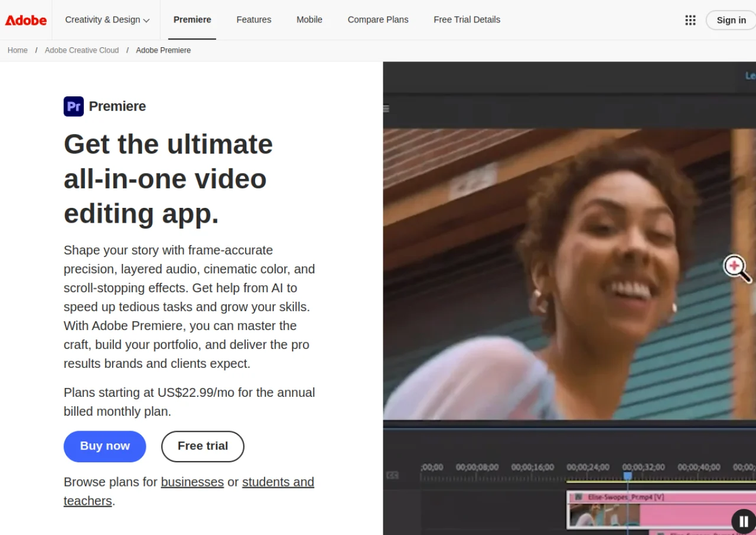Viewport: 756px width, 535px height.
Task: Go to the Mobile nav item
Action: click(309, 19)
